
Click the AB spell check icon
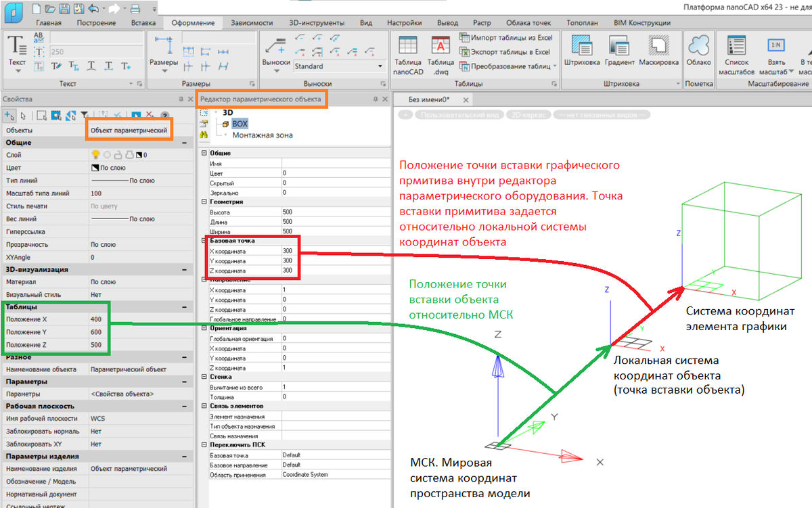39,37
